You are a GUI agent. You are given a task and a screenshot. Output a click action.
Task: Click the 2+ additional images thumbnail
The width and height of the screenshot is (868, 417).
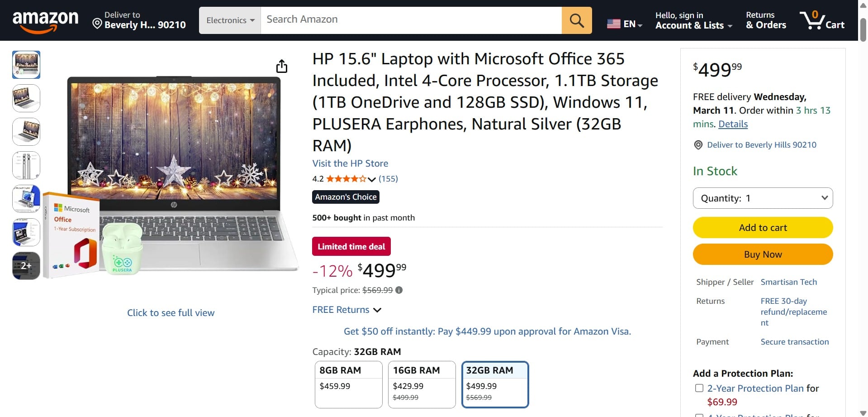(x=26, y=266)
